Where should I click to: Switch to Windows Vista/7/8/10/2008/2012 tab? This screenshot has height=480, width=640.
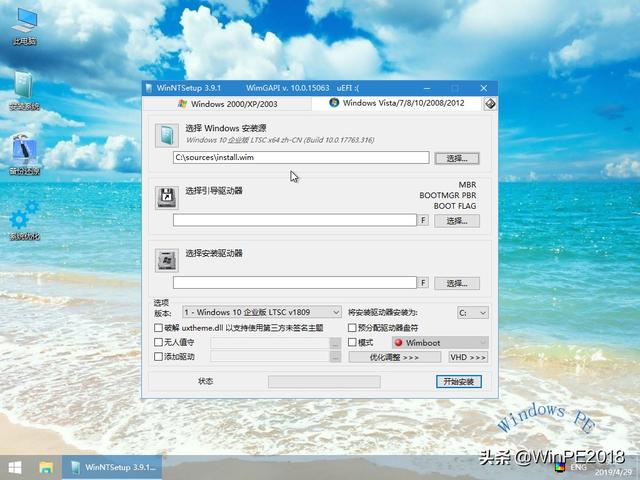point(396,103)
